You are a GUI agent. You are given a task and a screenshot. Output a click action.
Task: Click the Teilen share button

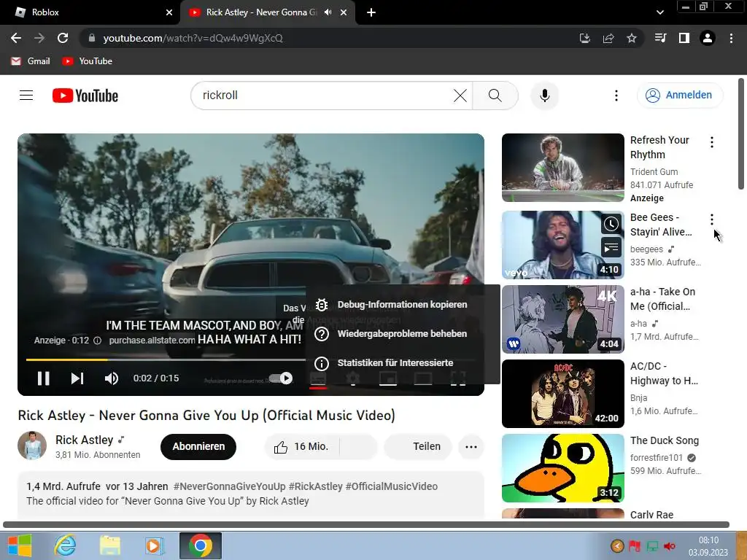[418, 447]
